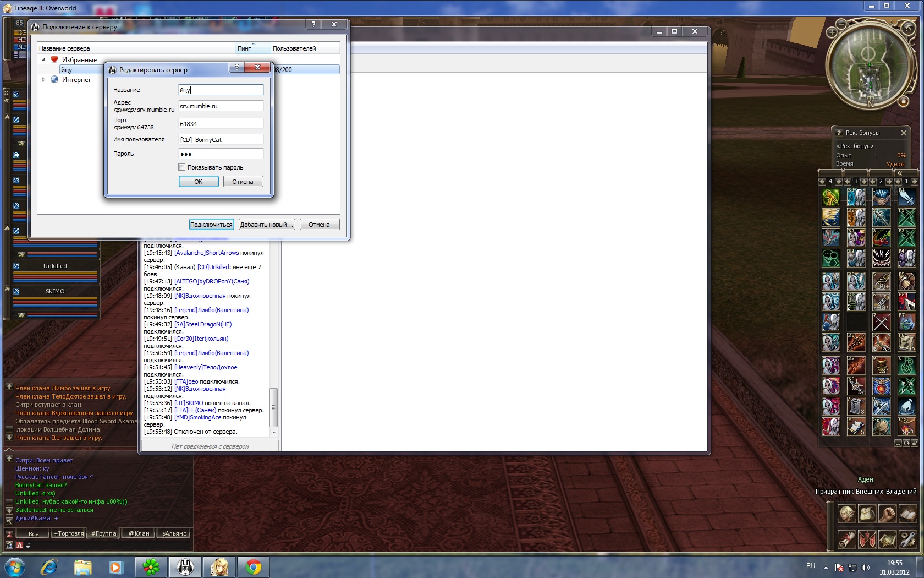
Task: Show hidden system tray icons
Action: point(826,567)
